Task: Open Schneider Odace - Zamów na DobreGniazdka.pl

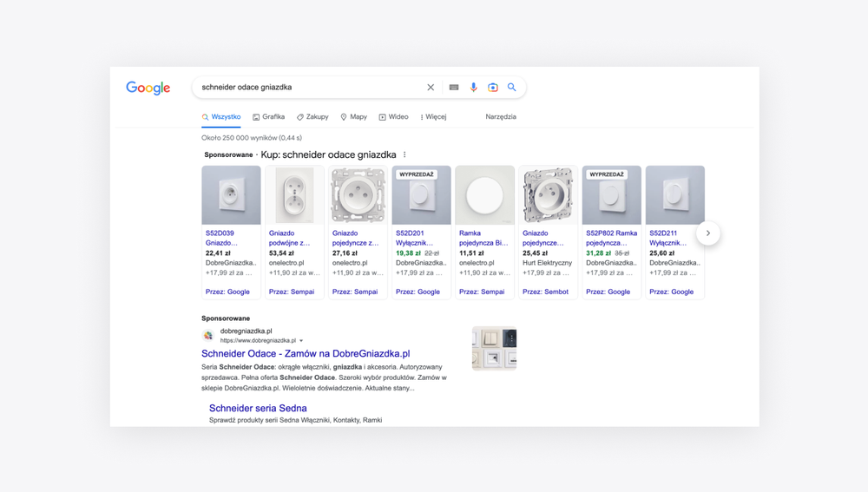Action: 306,354
